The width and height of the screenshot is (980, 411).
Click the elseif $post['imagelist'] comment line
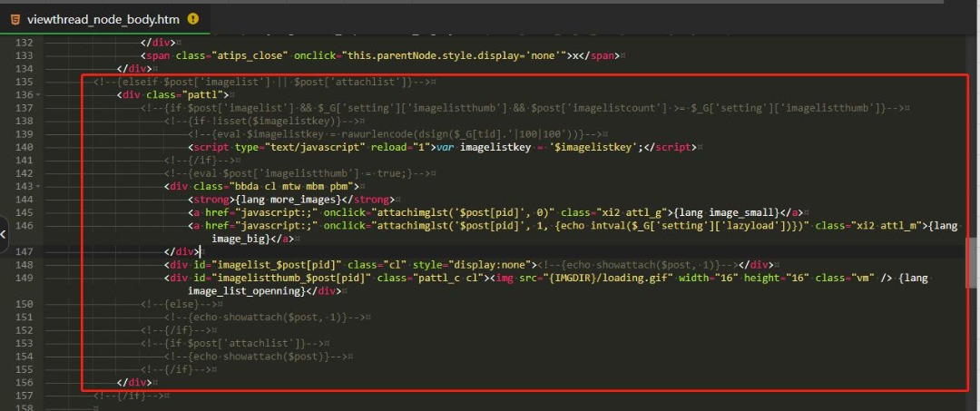262,82
